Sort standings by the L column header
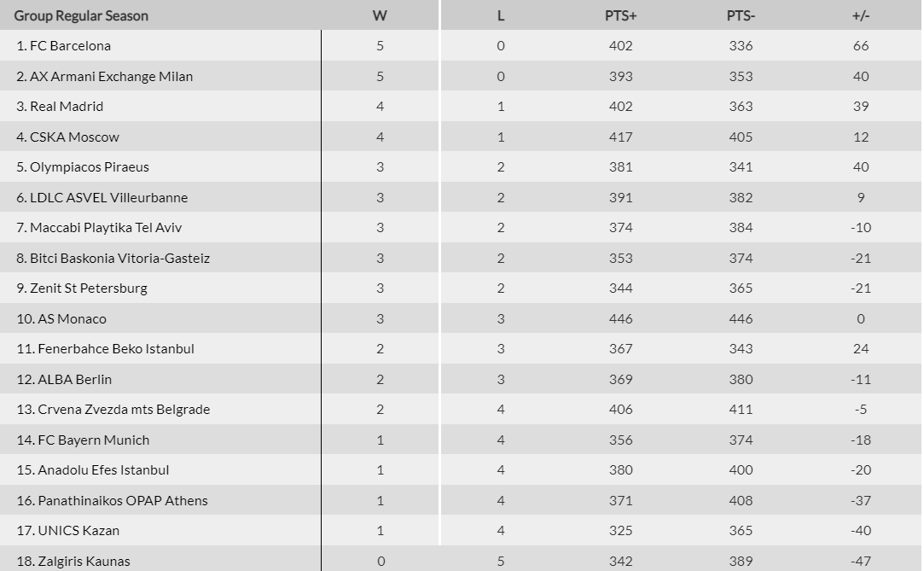This screenshot has width=924, height=571. 500,16
